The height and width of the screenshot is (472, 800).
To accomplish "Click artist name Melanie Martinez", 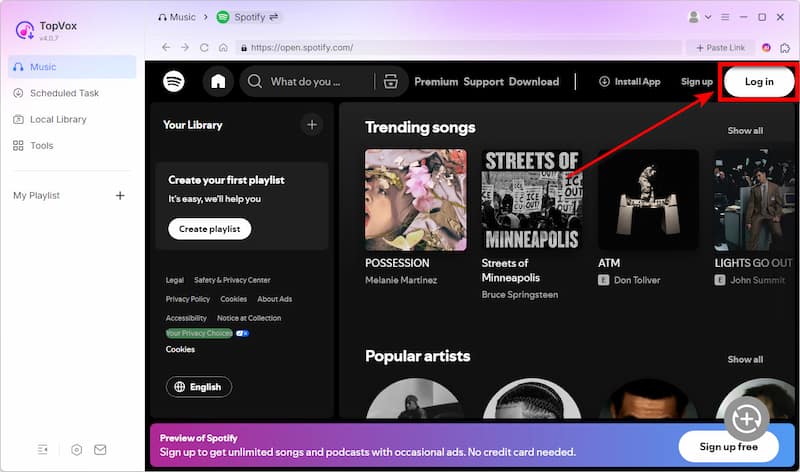I will (x=401, y=280).
